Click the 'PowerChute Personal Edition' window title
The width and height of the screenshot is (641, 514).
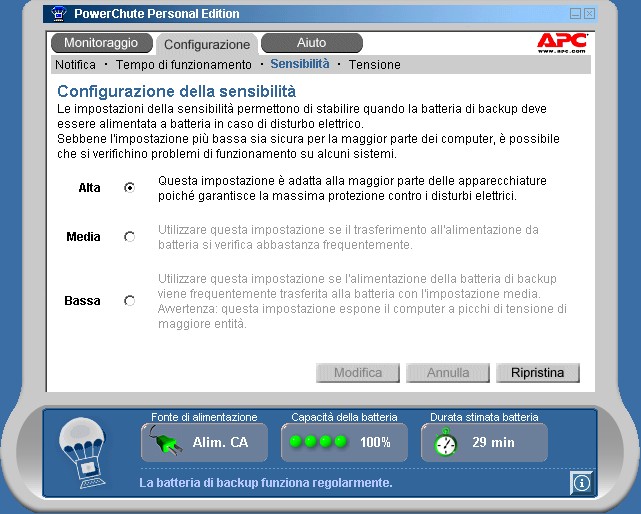coord(157,13)
